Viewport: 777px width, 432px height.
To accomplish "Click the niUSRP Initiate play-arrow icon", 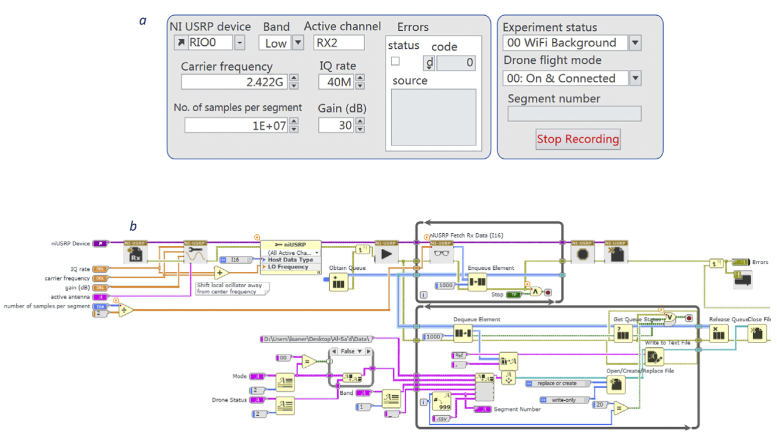I will (x=386, y=253).
